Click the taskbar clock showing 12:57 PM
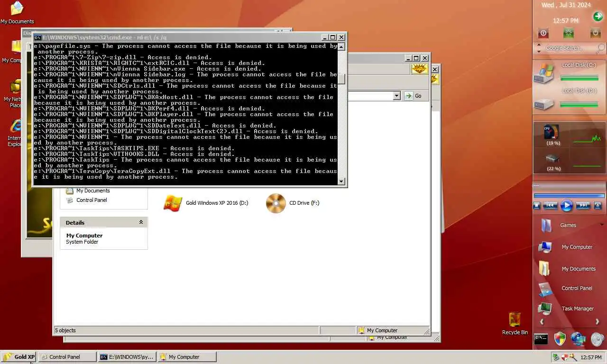The height and width of the screenshot is (364, 607). click(x=591, y=357)
